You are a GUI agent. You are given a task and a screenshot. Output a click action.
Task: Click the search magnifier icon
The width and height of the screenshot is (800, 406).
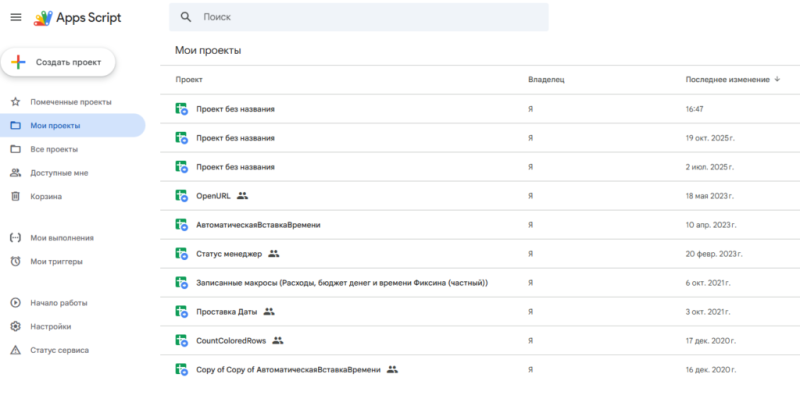[x=186, y=17]
